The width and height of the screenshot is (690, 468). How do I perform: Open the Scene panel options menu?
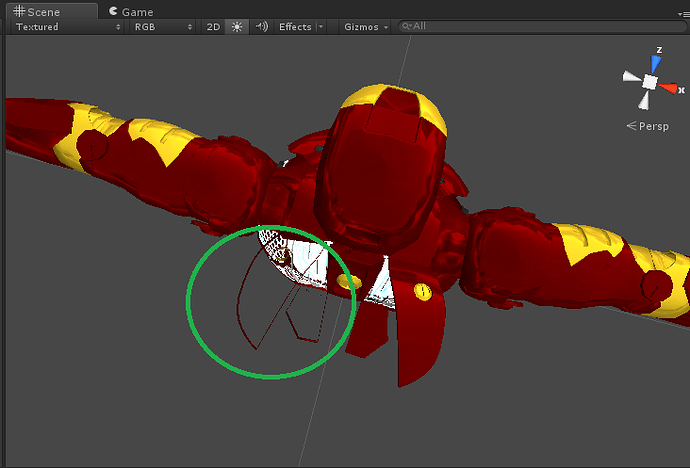click(x=684, y=15)
